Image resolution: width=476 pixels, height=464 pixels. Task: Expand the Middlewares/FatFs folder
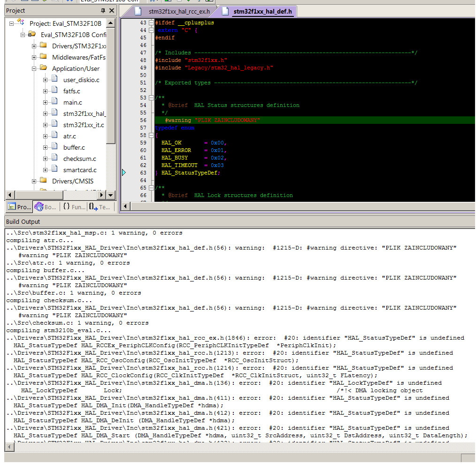[x=34, y=57]
